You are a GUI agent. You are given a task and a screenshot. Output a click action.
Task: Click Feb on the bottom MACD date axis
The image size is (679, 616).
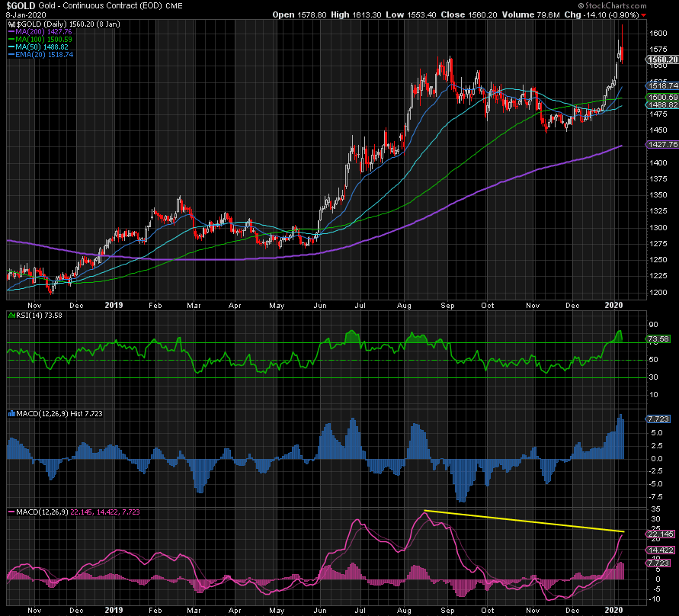click(x=155, y=611)
